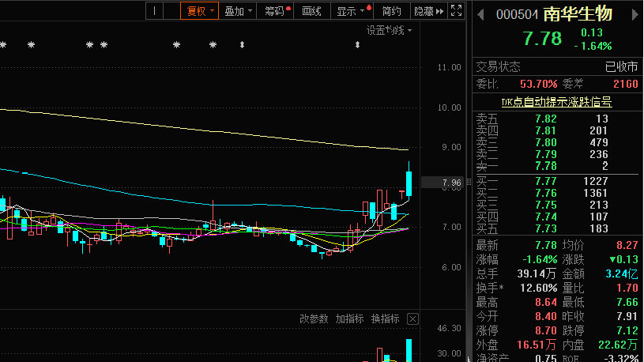Click the 加指标 button
The image size is (644, 362).
[349, 319]
